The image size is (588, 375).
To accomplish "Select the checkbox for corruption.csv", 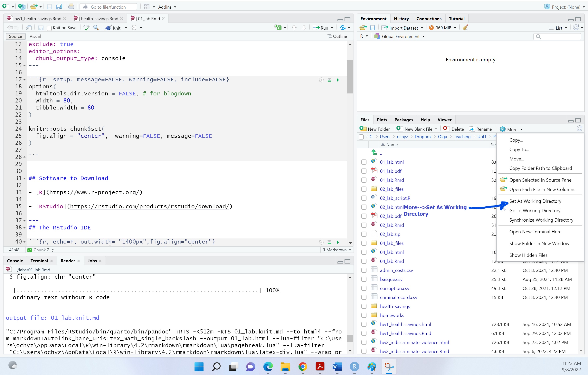I will [x=364, y=288].
